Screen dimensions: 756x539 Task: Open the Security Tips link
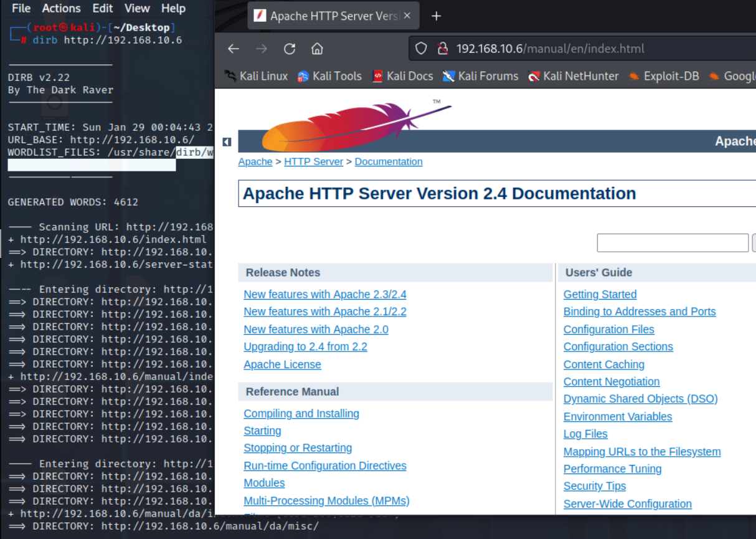click(x=595, y=486)
